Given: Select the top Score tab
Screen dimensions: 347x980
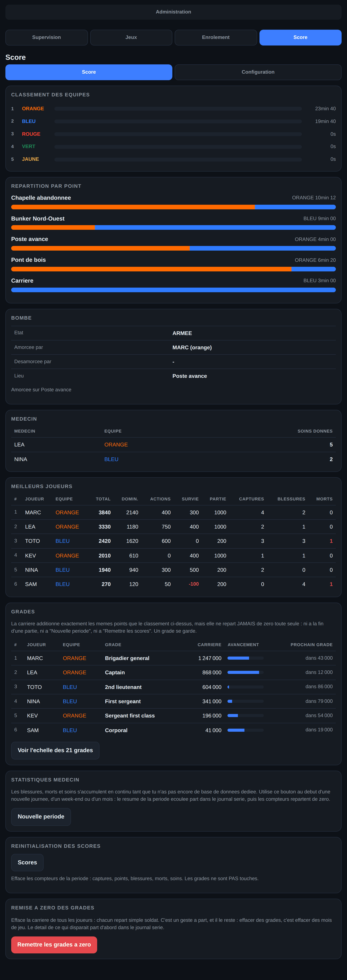Looking at the screenshot, I should click(x=300, y=37).
